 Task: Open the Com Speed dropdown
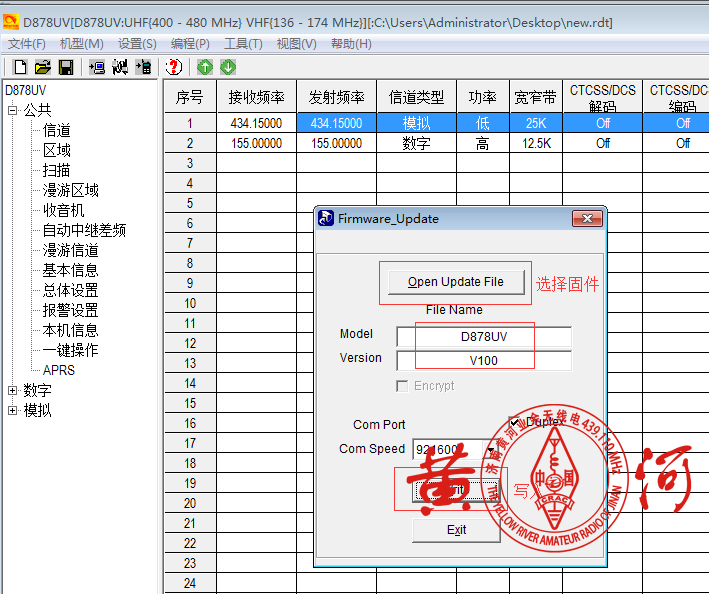click(491, 449)
